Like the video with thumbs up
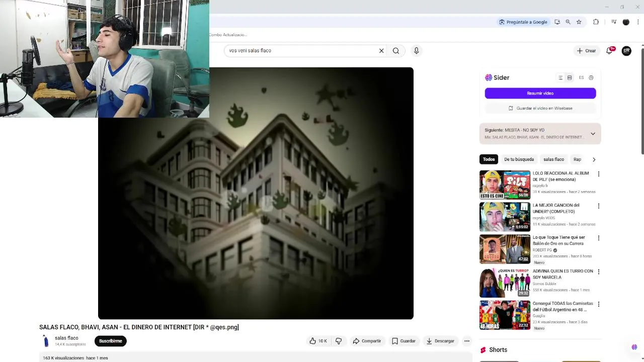This screenshot has height=362, width=644. point(317,341)
